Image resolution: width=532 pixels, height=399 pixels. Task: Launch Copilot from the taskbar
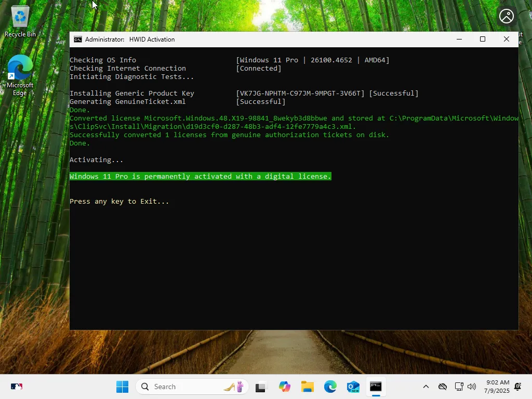(284, 387)
